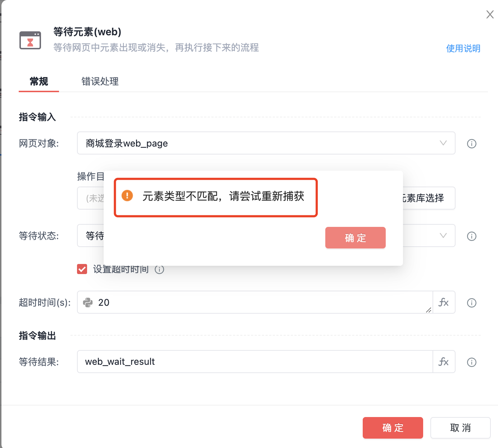498x448 pixels.
Task: Switch to the 错误处理 tab
Action: point(100,81)
